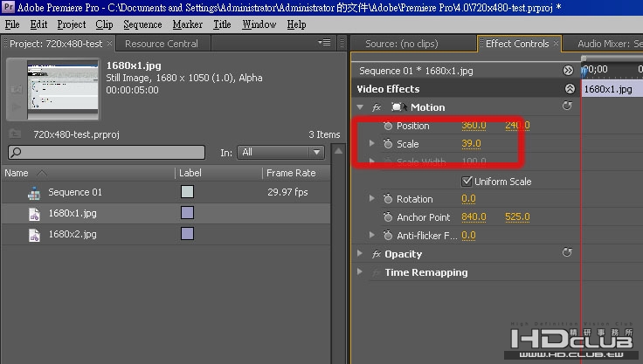Expand the Anti-flicker Filter property
This screenshot has width=643, height=364.
tap(371, 235)
